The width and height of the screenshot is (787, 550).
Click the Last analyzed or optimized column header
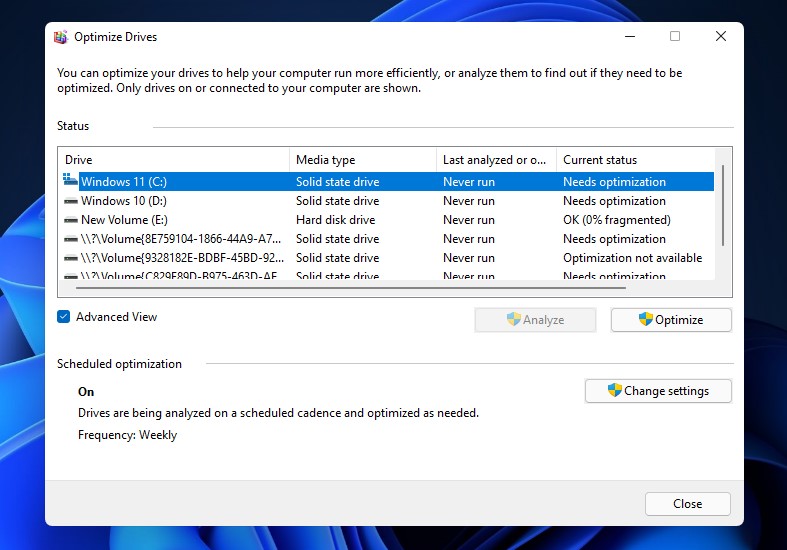coord(496,160)
